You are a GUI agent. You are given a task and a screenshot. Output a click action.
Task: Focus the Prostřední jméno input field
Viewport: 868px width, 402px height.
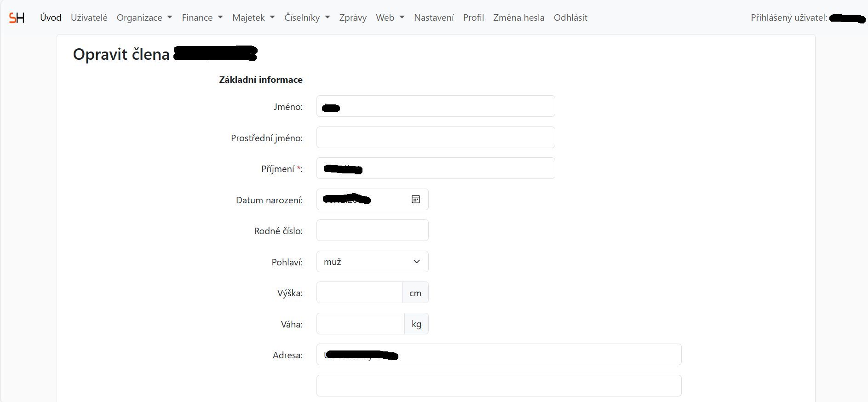point(435,138)
